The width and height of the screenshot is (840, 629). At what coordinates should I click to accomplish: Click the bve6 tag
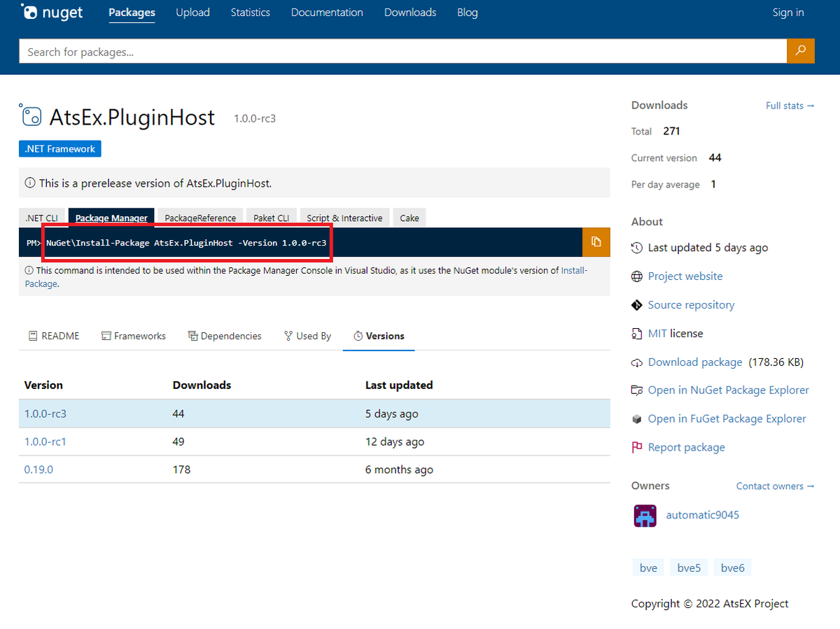click(x=732, y=568)
